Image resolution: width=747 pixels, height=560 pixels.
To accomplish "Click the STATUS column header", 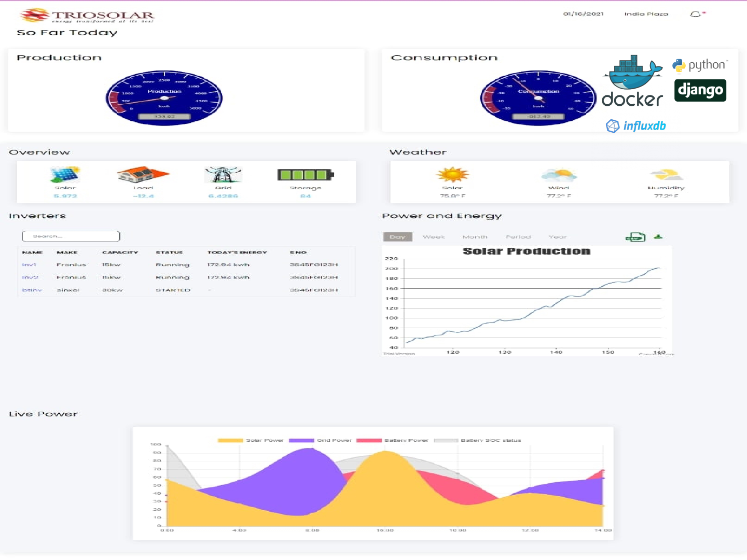I will tap(170, 253).
